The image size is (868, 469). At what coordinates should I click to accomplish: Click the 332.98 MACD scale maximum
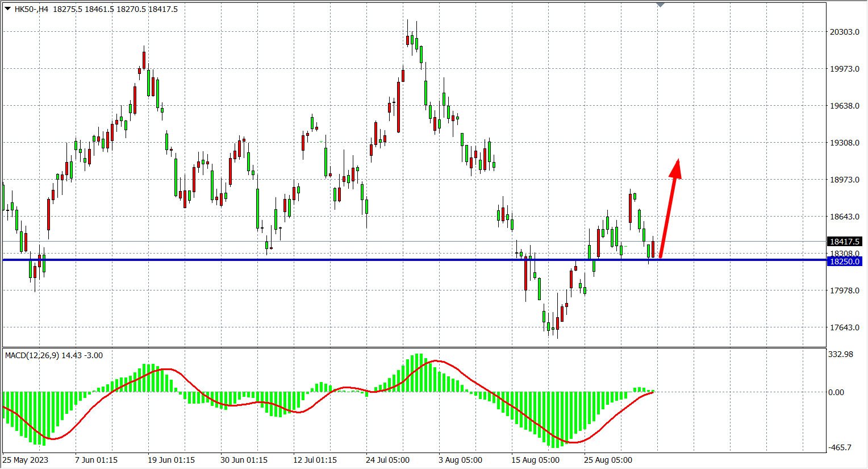840,354
